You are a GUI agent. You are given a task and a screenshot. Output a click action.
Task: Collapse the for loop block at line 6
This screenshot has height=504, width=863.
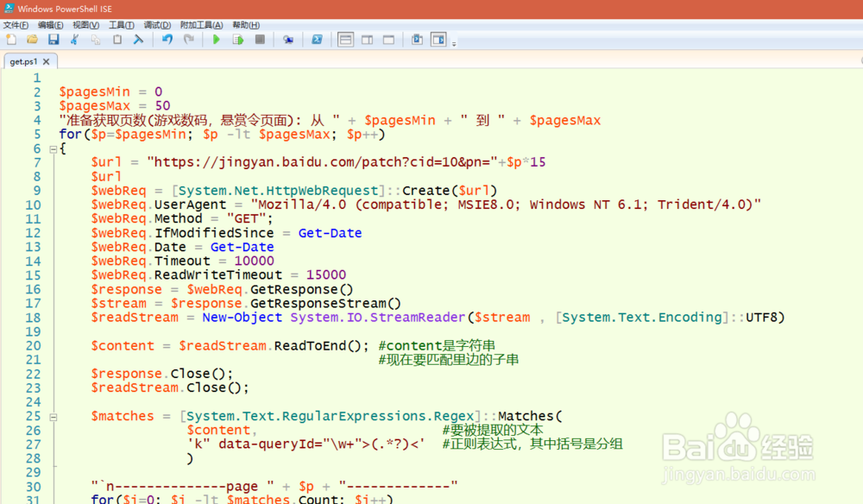pos(54,149)
